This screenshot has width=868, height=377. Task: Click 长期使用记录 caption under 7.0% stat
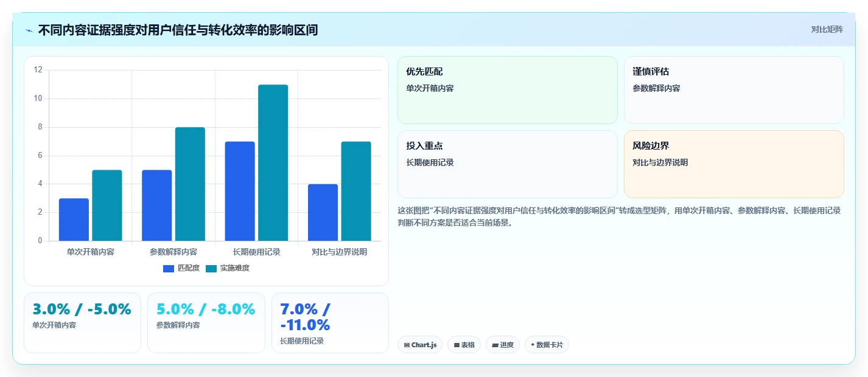[x=302, y=341]
